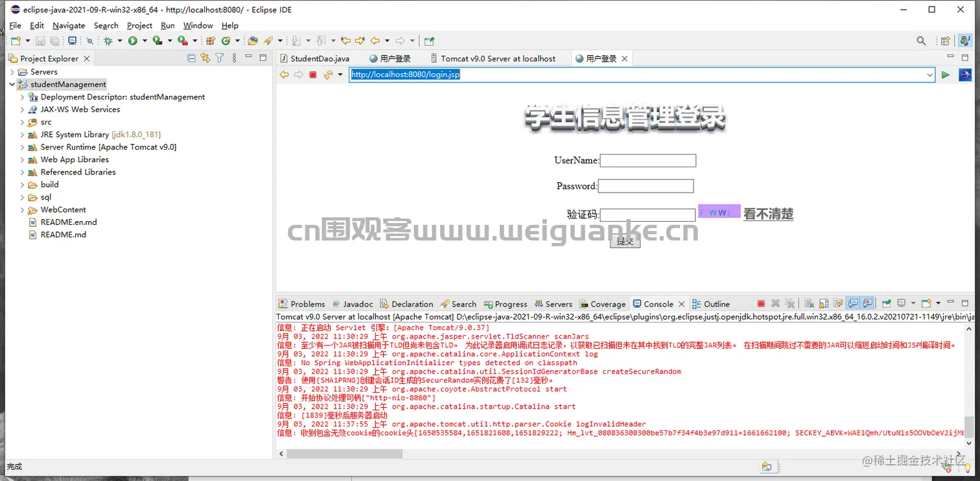Go back in internal web browser

pyautogui.click(x=284, y=75)
